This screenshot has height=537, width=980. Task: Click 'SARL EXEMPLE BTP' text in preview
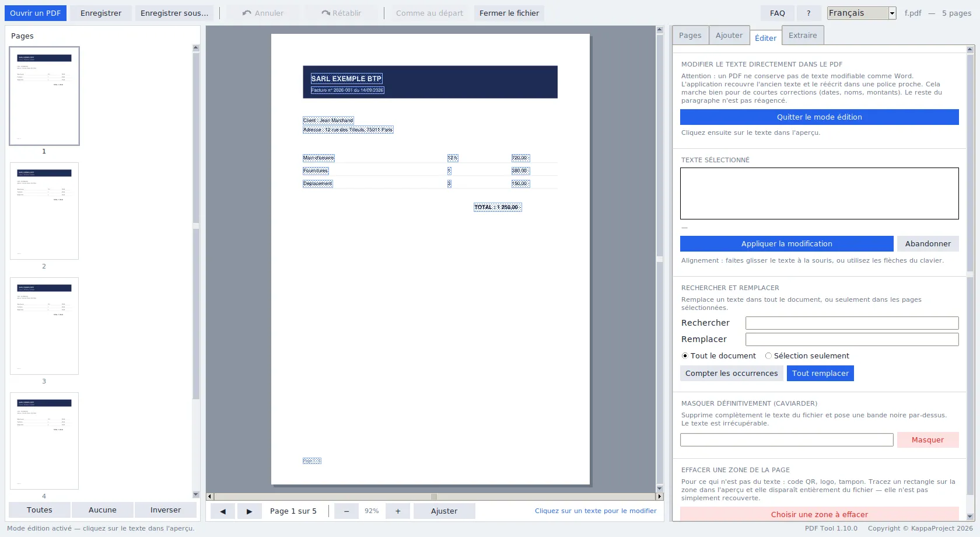tap(346, 78)
